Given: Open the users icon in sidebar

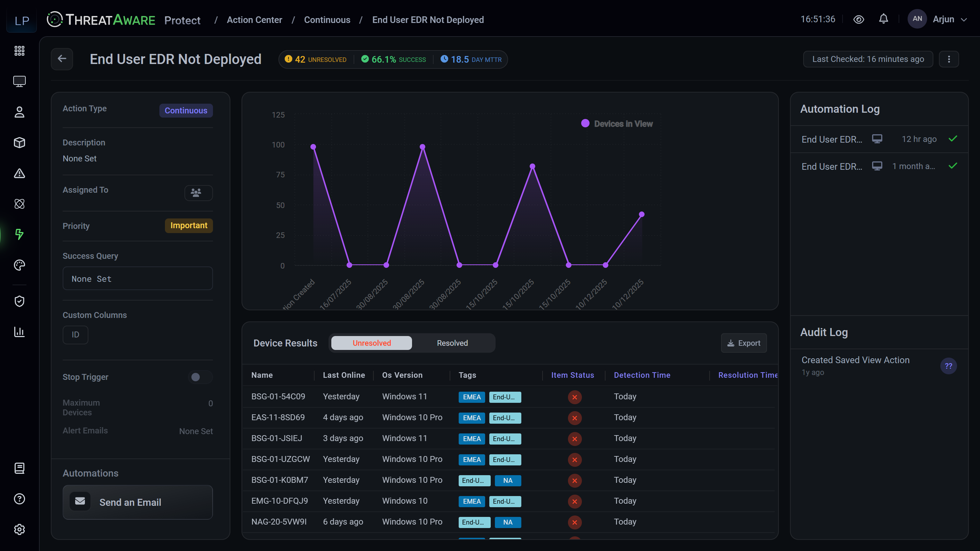Looking at the screenshot, I should click(19, 112).
